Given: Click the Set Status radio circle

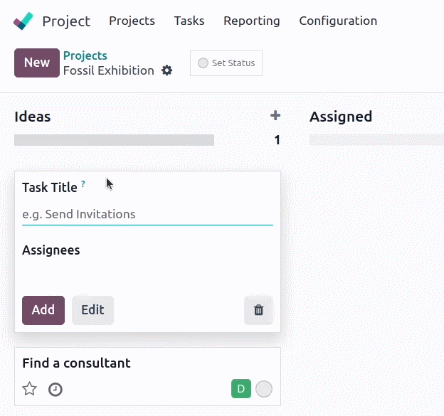Looking at the screenshot, I should tap(203, 63).
